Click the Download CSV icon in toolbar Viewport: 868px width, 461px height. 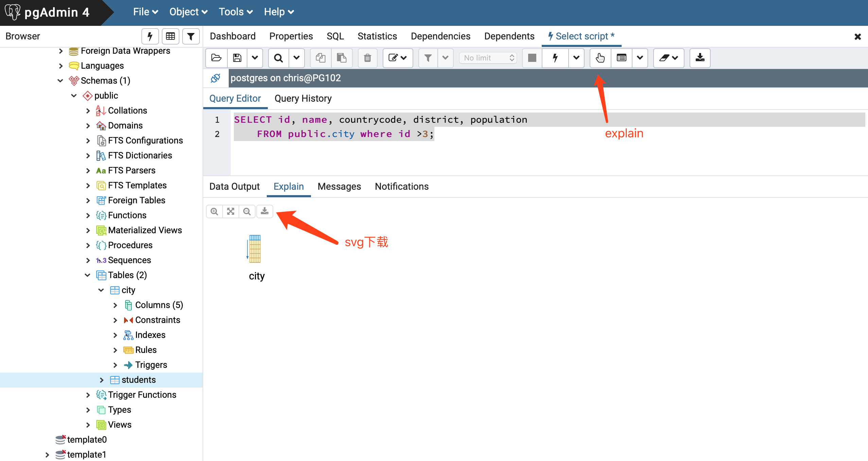(700, 58)
